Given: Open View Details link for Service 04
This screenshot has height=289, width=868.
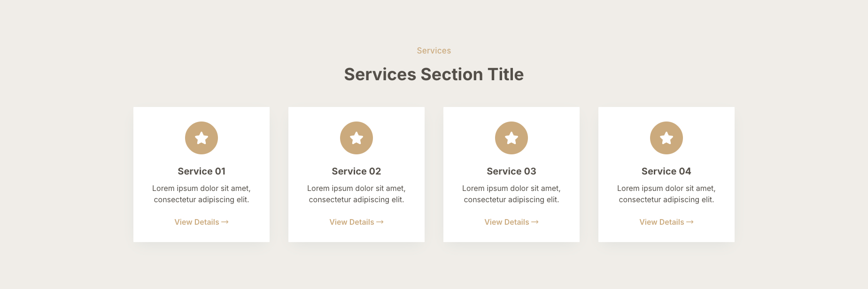Looking at the screenshot, I should coord(662,222).
